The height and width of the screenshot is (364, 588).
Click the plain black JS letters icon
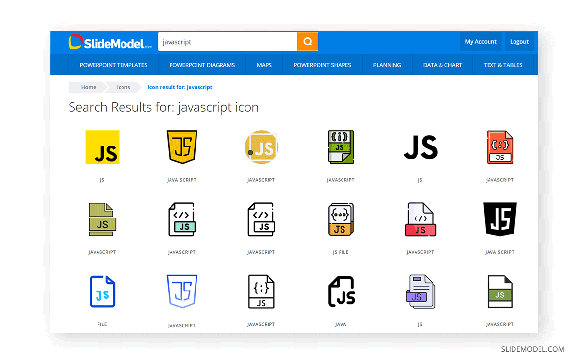(420, 147)
